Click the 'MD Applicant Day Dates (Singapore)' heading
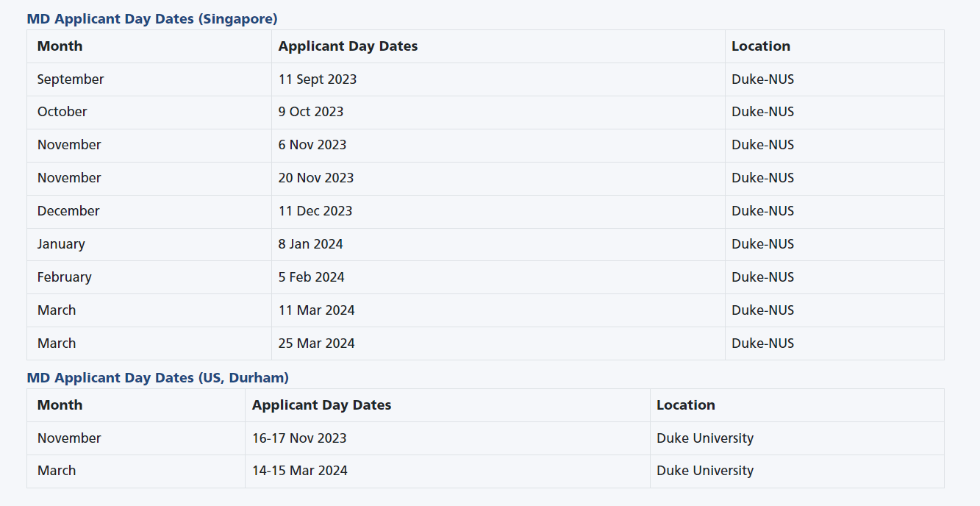 [152, 19]
